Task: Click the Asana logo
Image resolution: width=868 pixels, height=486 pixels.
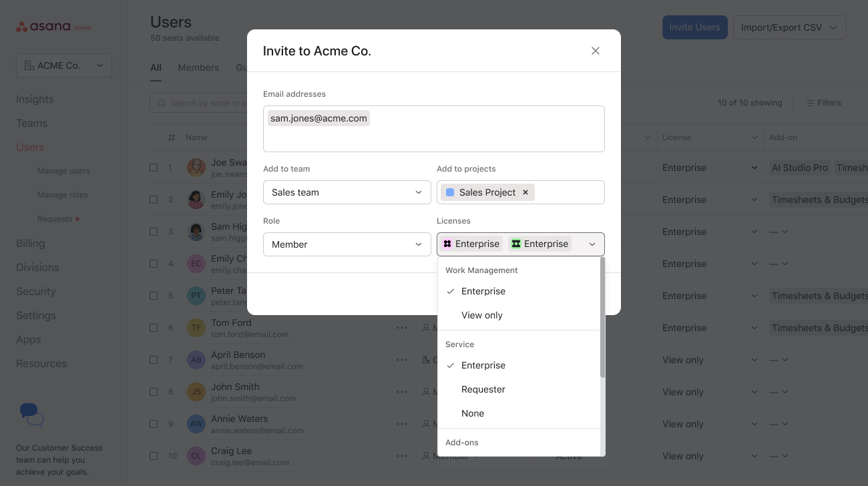Action: coord(53,27)
